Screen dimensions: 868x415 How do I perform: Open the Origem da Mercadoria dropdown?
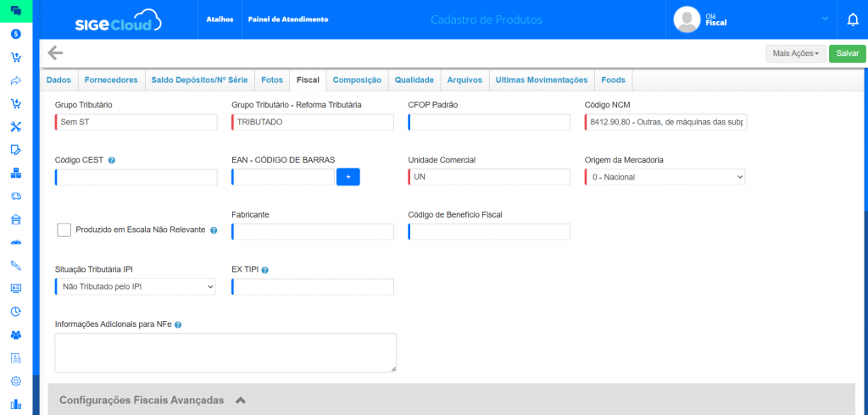coord(665,177)
